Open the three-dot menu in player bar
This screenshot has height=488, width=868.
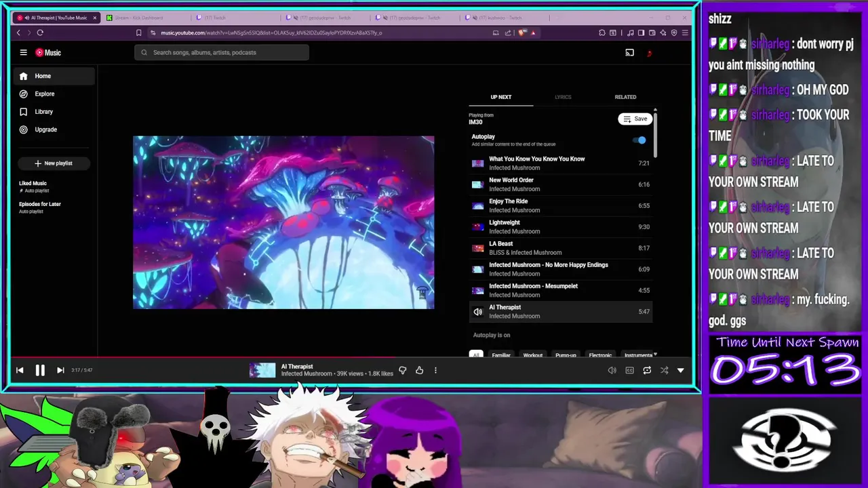pyautogui.click(x=435, y=370)
